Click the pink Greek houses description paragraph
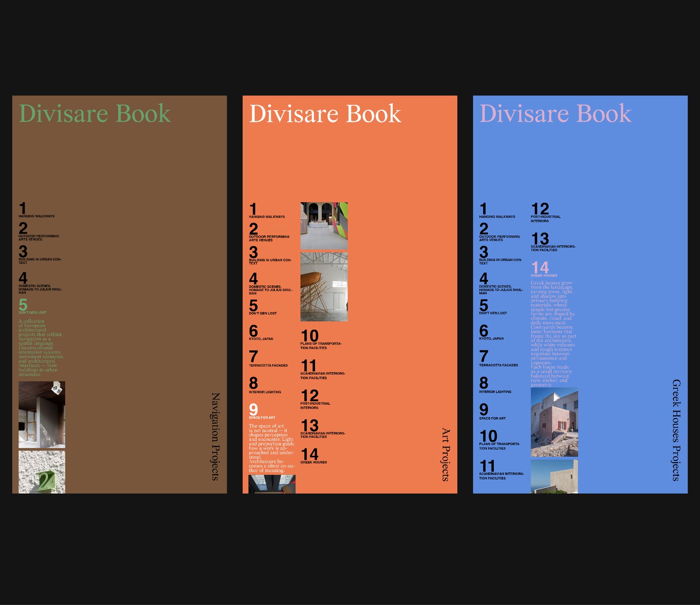The height and width of the screenshot is (605, 700). coord(554,333)
